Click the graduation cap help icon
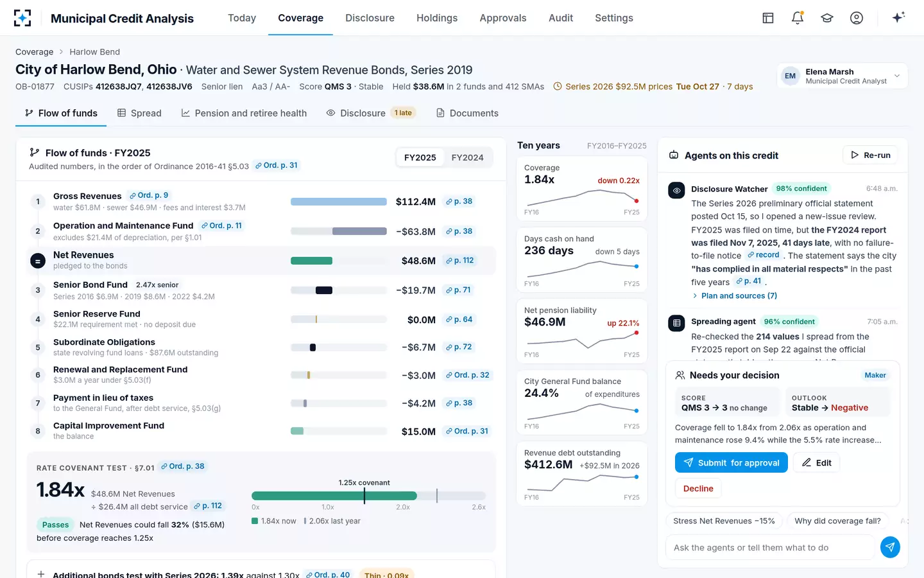Screen dimensions: 924x578 coord(827,18)
